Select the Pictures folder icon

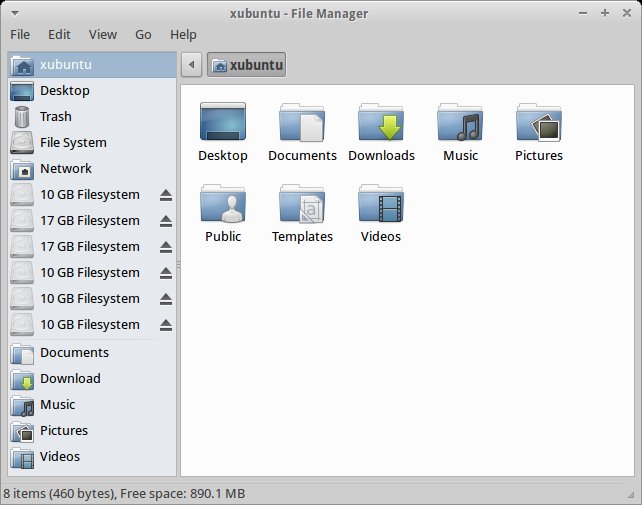[539, 123]
